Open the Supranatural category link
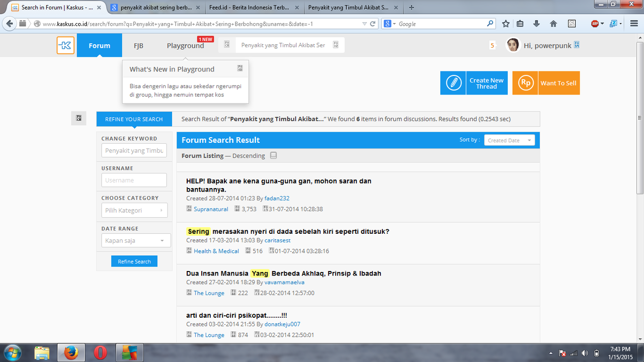The height and width of the screenshot is (362, 644). pos(211,209)
